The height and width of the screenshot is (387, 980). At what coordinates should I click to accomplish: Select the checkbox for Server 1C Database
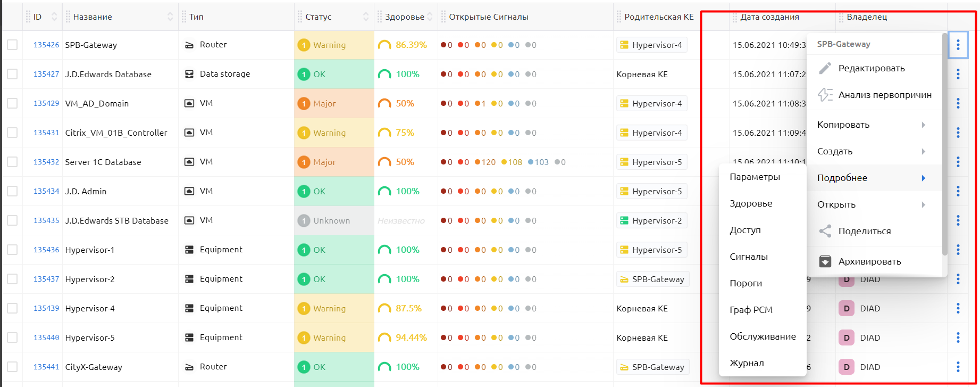pos(12,162)
